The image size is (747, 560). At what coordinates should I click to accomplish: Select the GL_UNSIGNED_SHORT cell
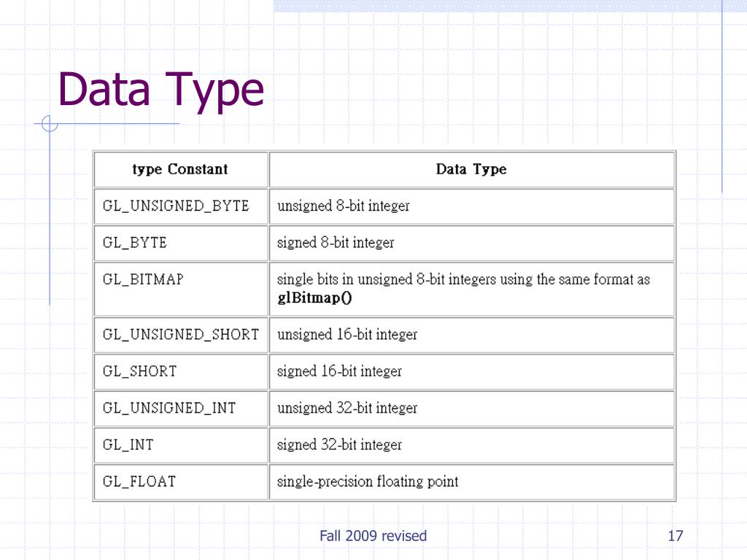click(x=181, y=335)
